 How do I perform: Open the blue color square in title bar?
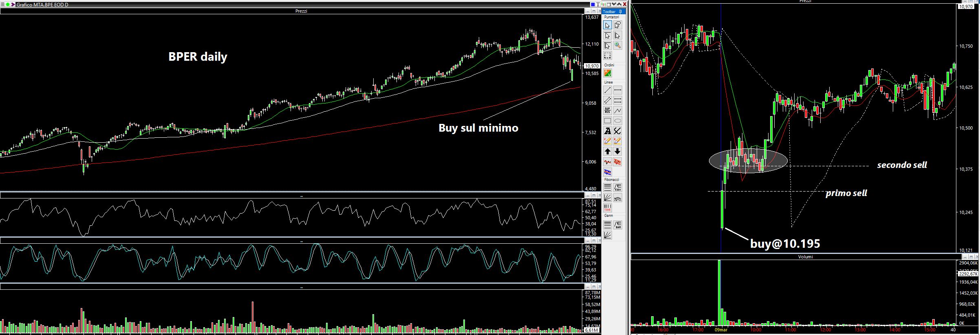point(593,4)
